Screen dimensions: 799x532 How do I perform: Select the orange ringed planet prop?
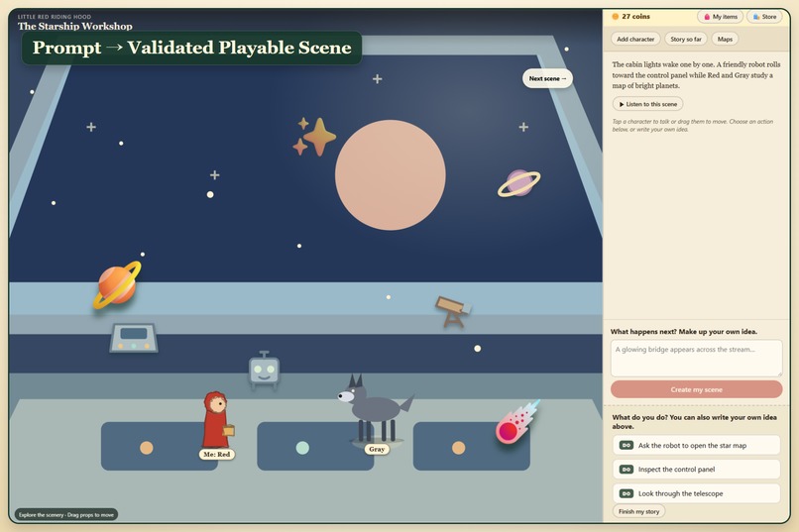pos(117,285)
